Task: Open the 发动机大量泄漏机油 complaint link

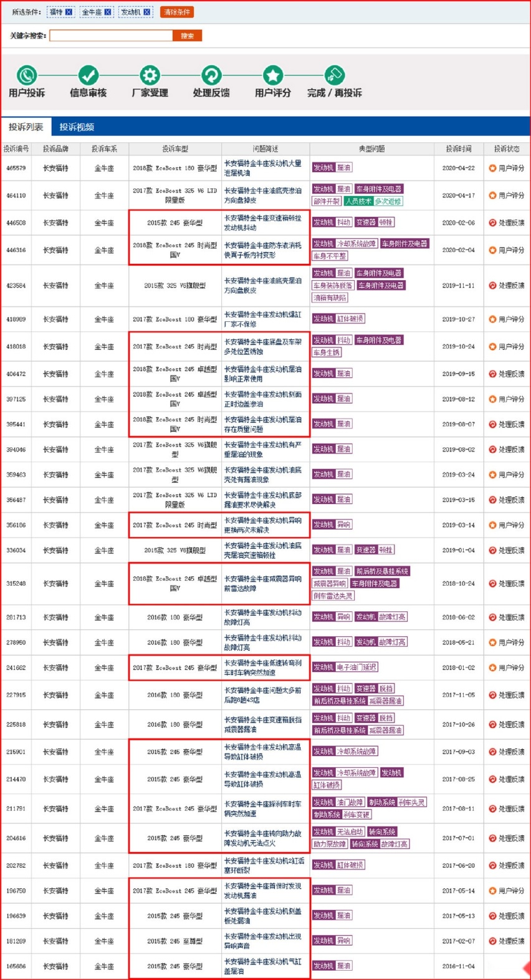Action: 263,168
